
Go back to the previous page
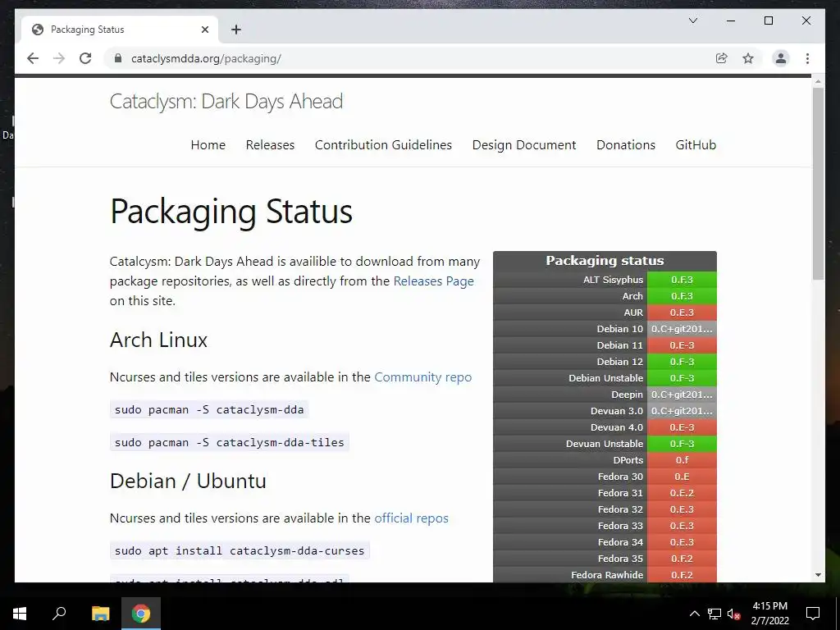pyautogui.click(x=33, y=58)
